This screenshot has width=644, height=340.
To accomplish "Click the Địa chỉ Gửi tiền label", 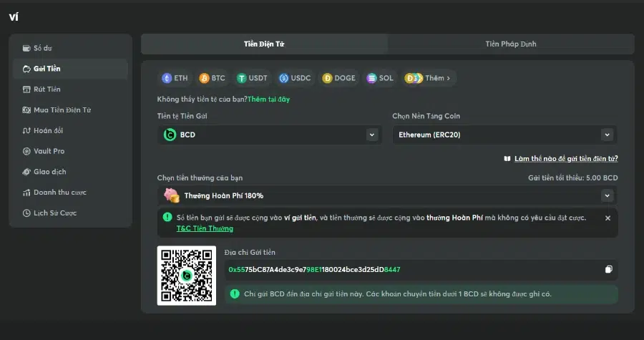I will (x=250, y=252).
